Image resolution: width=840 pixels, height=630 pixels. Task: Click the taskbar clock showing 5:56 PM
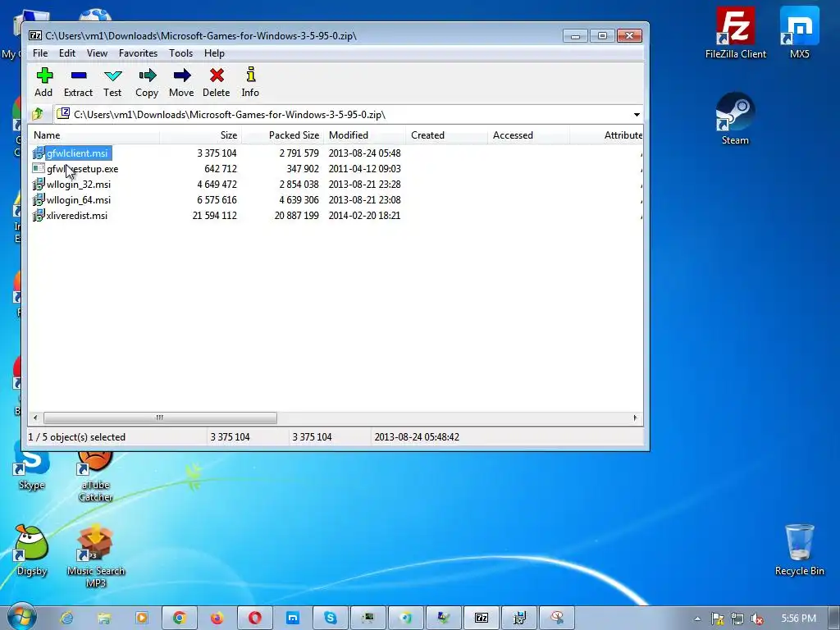pos(799,619)
